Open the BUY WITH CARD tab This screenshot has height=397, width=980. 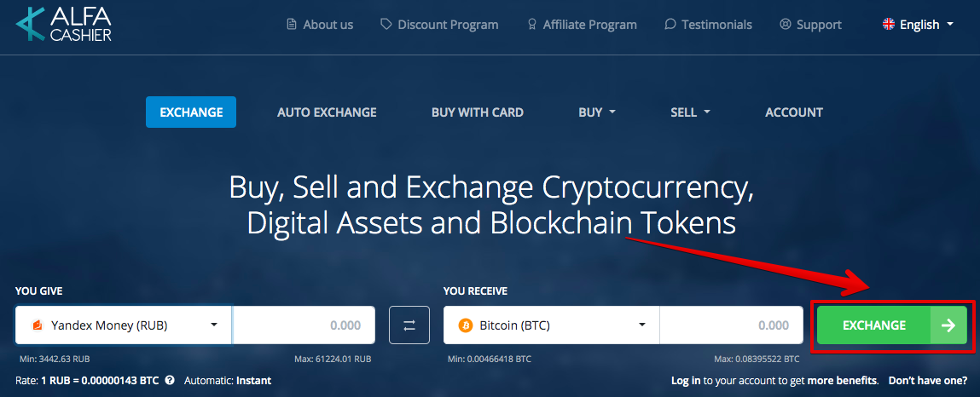(x=478, y=112)
